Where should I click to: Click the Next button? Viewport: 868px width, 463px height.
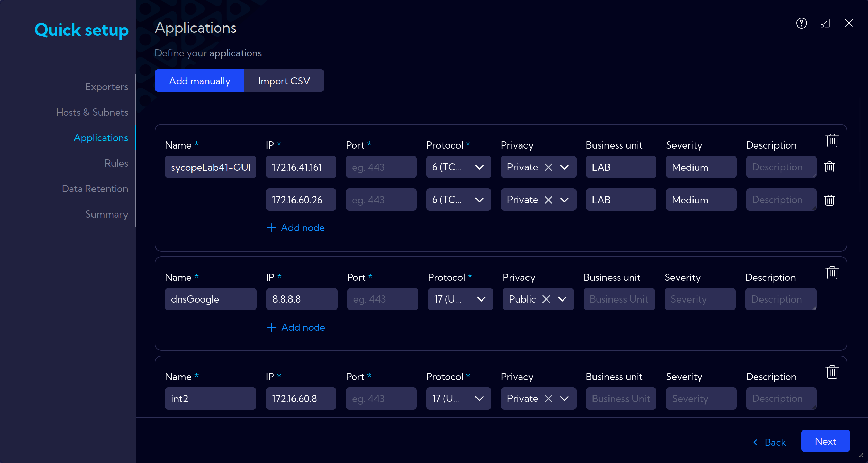pos(825,441)
